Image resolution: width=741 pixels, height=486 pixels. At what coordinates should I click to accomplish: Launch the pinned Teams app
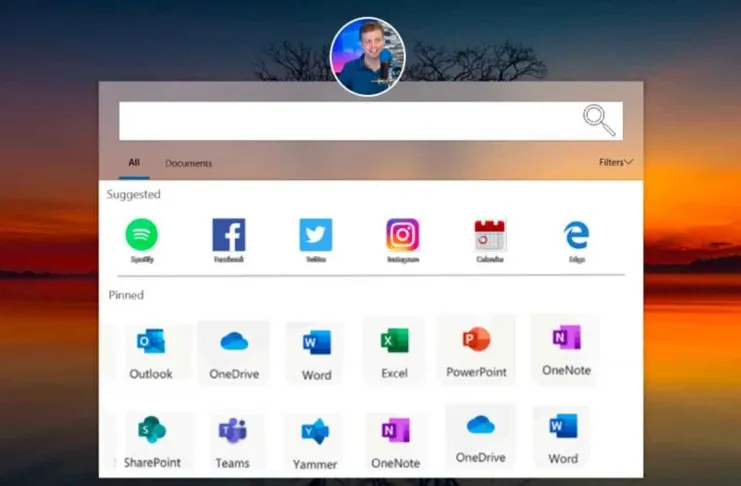233,442
